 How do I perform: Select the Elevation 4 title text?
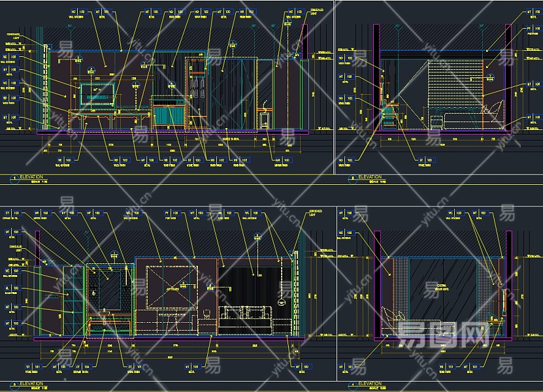tap(370, 384)
